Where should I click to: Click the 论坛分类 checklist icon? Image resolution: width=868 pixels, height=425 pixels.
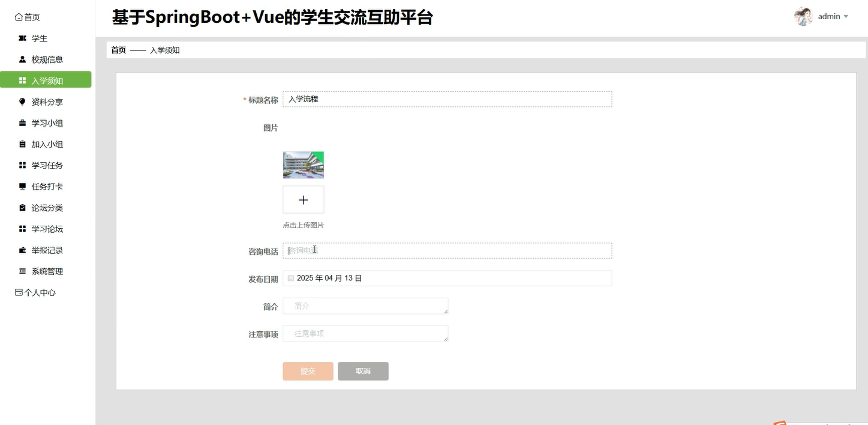23,208
